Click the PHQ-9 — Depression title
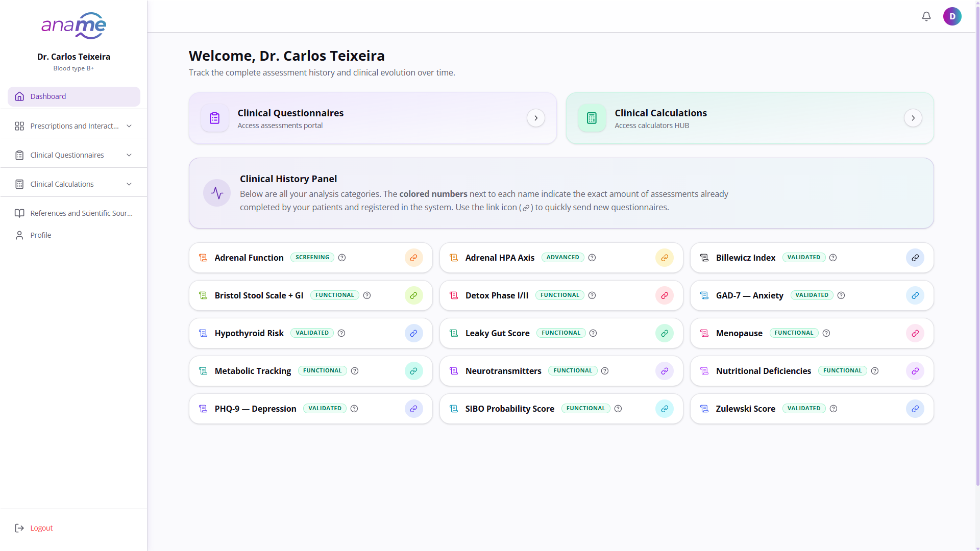980x551 pixels. [255, 409]
